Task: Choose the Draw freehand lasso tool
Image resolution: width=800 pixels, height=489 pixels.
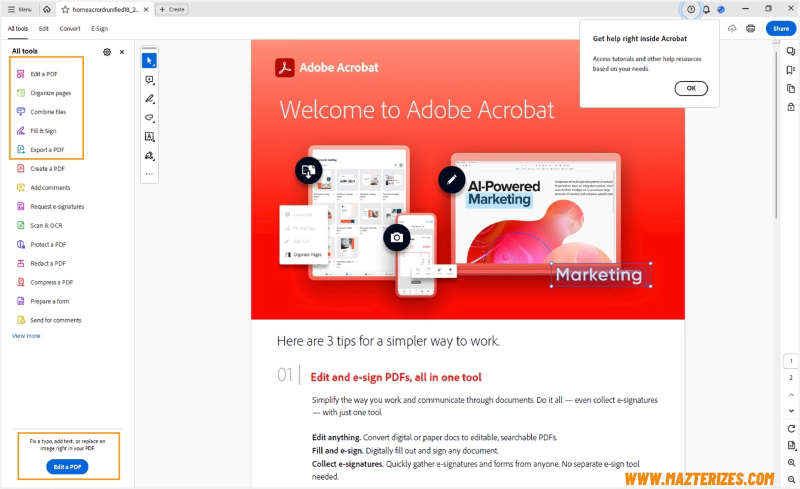Action: tap(149, 117)
